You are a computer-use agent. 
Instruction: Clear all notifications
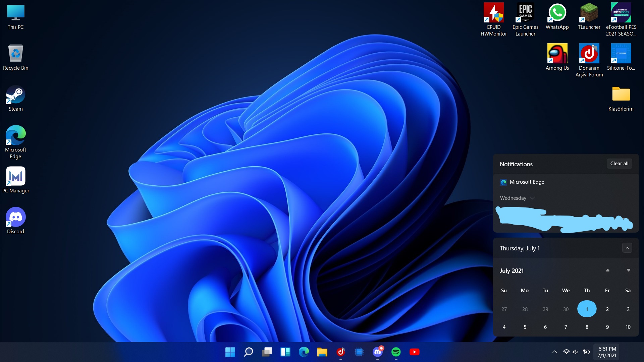(620, 164)
